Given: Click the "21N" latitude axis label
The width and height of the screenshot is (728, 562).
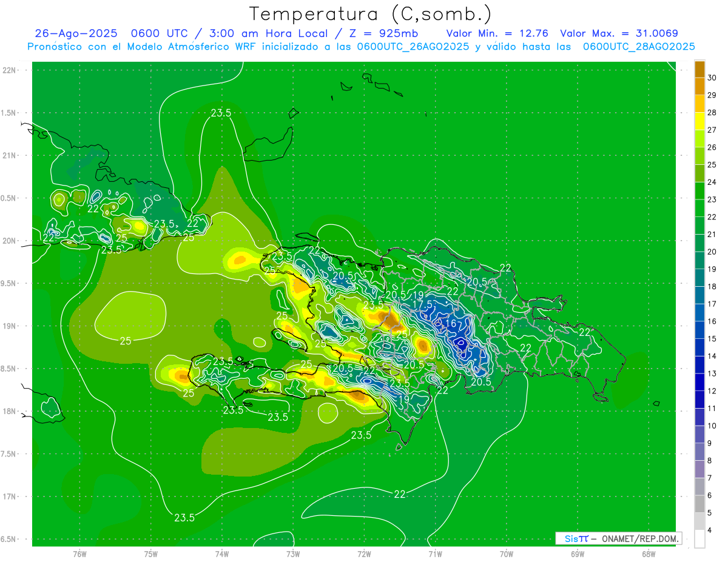Looking at the screenshot, I should pos(9,155).
